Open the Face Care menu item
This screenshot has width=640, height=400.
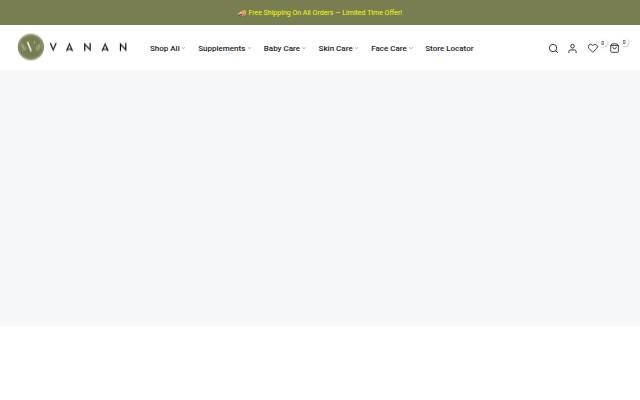(x=389, y=48)
